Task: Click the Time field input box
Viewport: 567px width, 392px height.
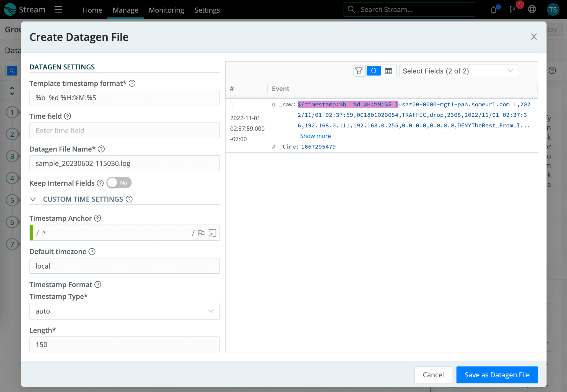Action: tap(125, 131)
